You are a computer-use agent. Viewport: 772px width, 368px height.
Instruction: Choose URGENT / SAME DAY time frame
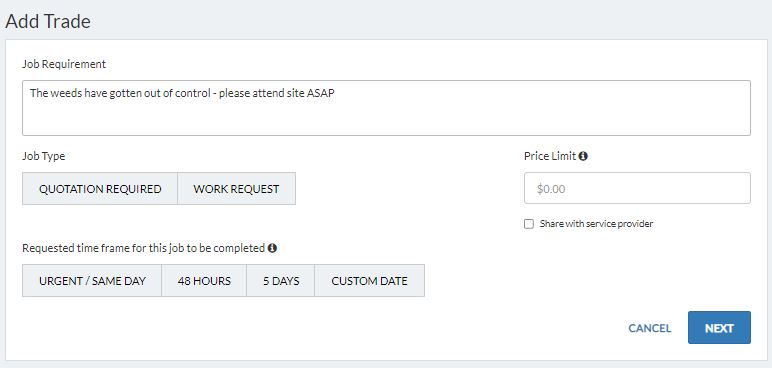(x=92, y=281)
